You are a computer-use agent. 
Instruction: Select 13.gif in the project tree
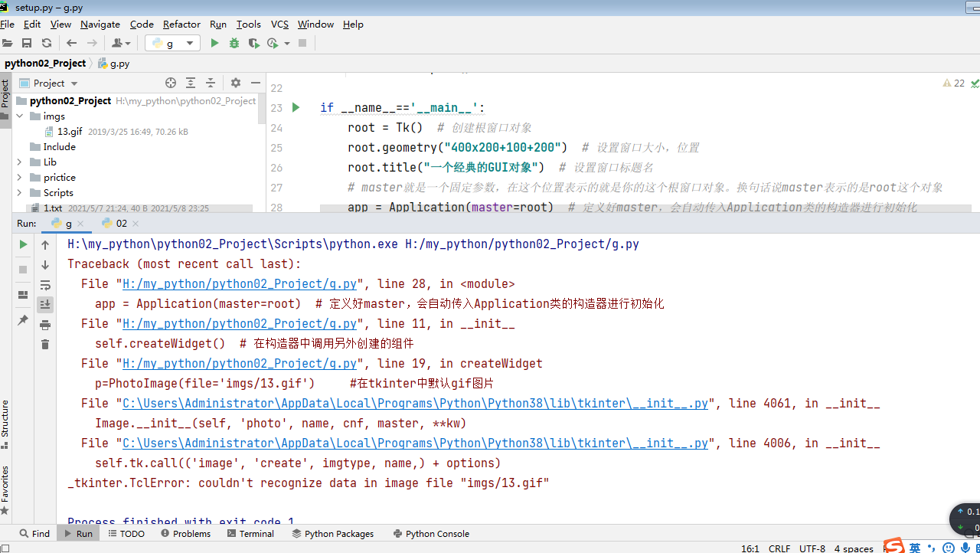[x=70, y=132]
